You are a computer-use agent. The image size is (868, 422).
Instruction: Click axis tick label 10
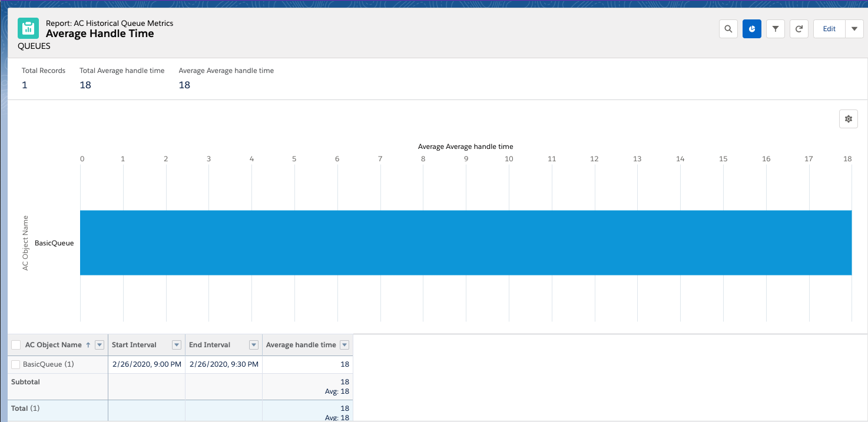[x=509, y=159]
